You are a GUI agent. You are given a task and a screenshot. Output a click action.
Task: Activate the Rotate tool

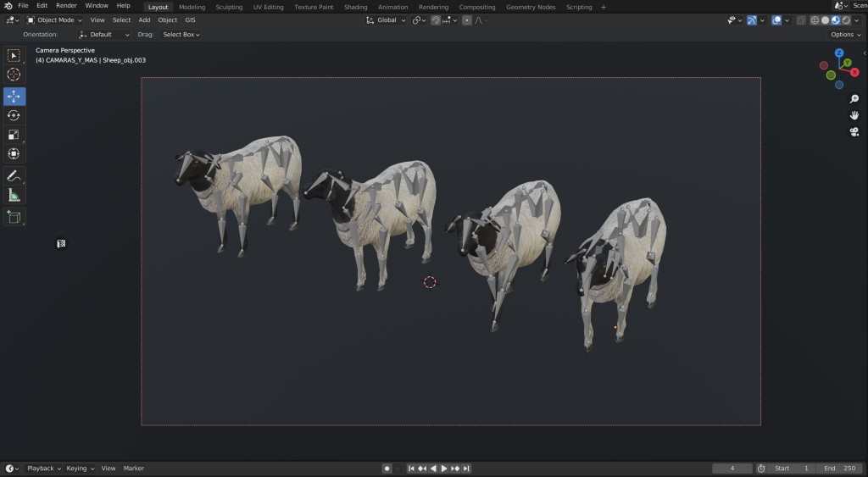click(14, 115)
